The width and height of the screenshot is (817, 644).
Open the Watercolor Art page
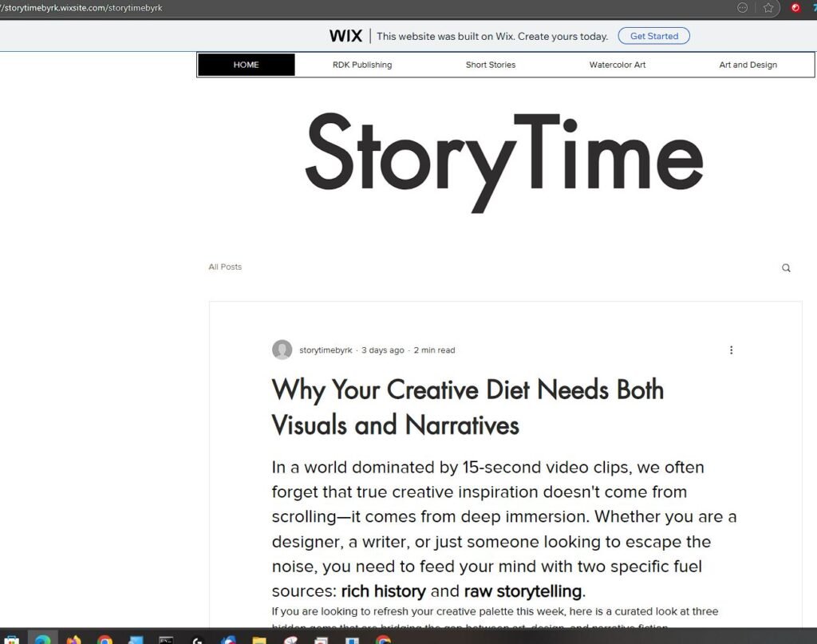tap(618, 65)
